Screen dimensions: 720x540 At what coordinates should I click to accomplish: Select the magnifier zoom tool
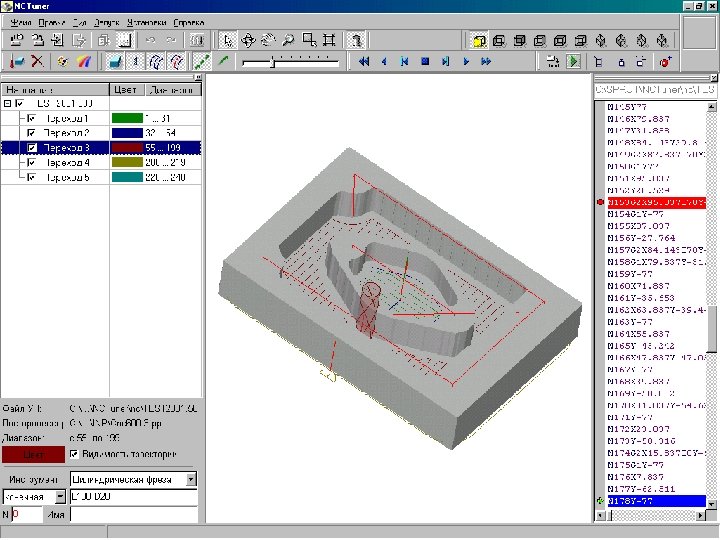coord(288,40)
